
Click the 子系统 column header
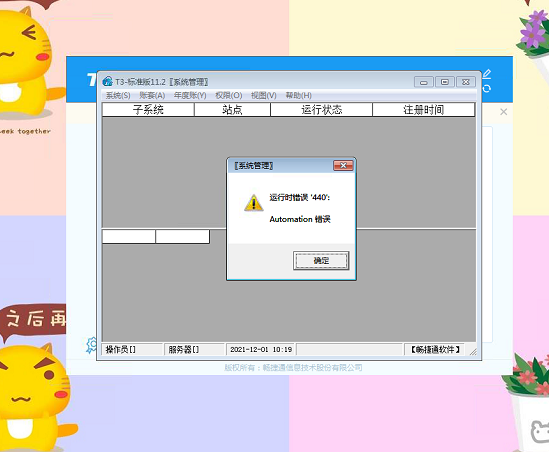(x=148, y=110)
